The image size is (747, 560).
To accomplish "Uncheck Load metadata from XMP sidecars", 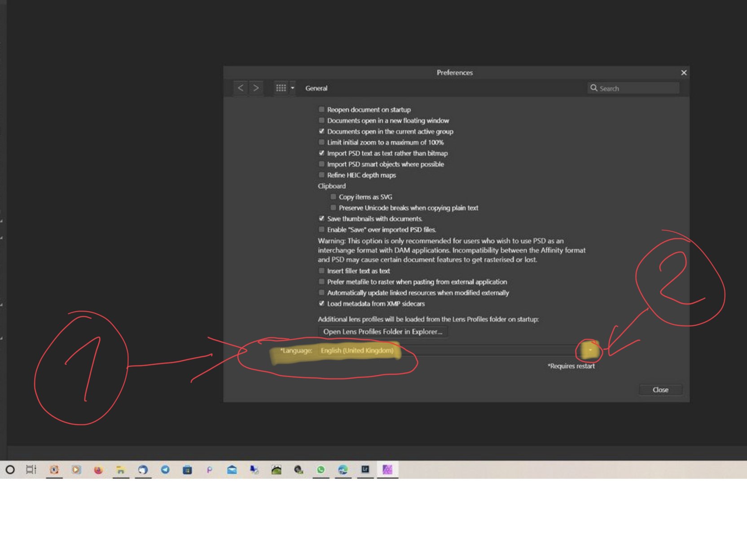I will pos(321,304).
